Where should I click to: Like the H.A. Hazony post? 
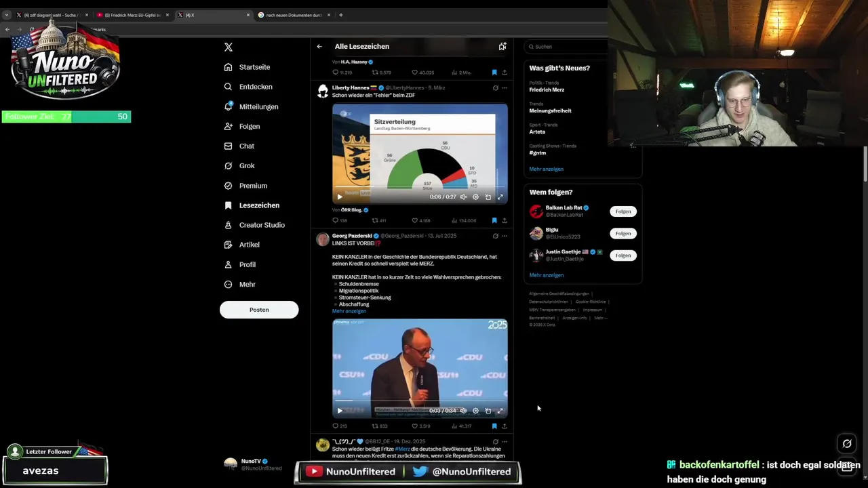422,73
